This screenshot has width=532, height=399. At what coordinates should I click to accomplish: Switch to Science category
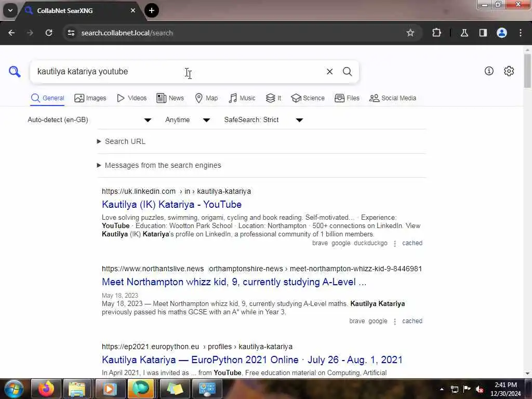308,98
